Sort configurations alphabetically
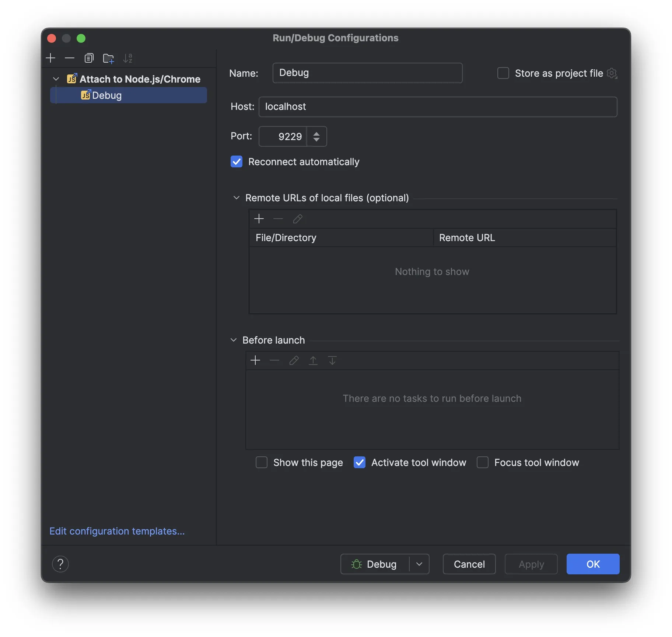Image resolution: width=672 pixels, height=637 pixels. click(x=127, y=58)
